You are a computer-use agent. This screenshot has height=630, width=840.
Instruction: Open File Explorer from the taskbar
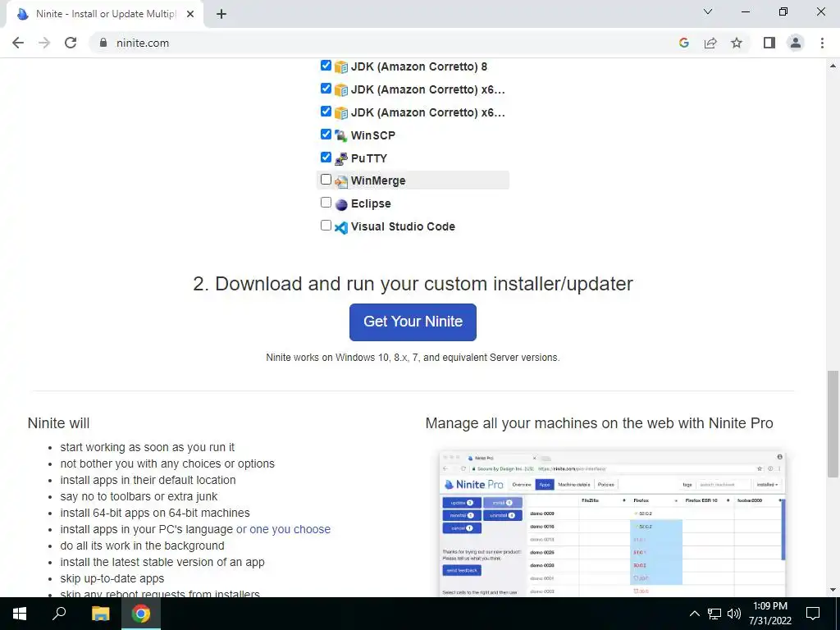[100, 614]
